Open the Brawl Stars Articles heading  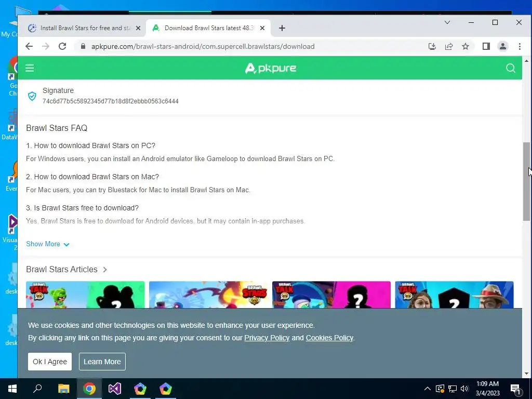[62, 270]
